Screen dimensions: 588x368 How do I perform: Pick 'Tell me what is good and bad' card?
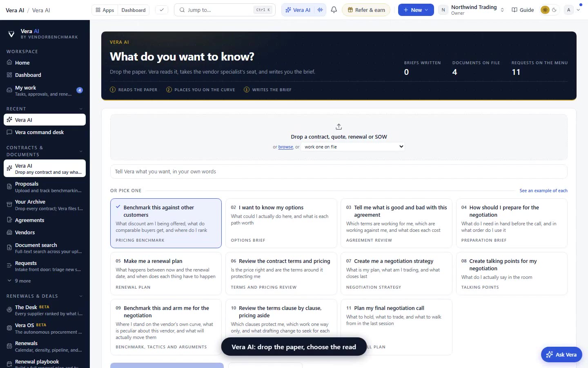[x=396, y=223]
